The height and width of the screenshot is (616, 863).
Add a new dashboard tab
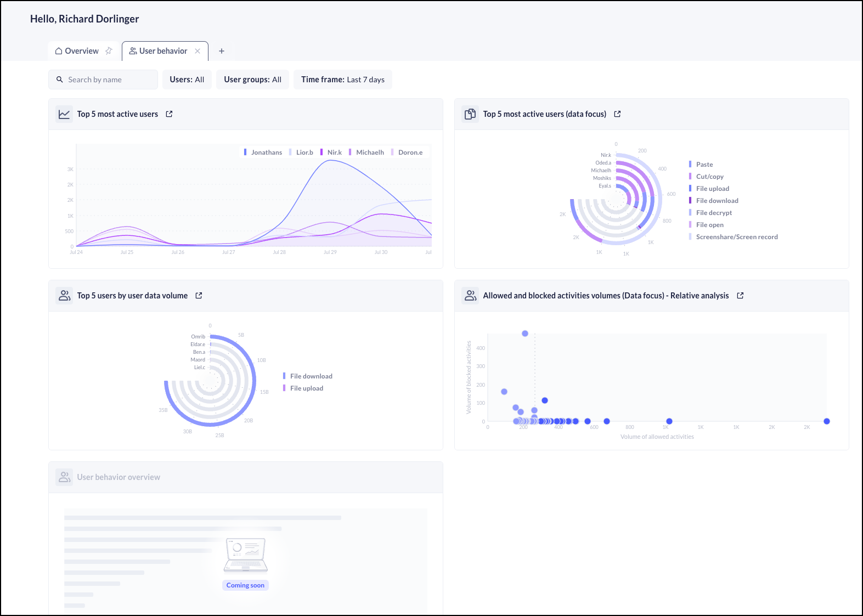click(222, 51)
